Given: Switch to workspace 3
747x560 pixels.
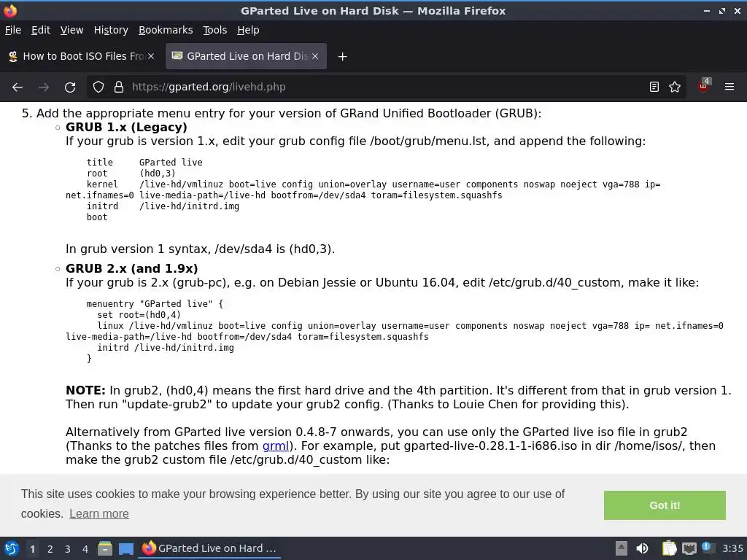Looking at the screenshot, I should (x=68, y=549).
